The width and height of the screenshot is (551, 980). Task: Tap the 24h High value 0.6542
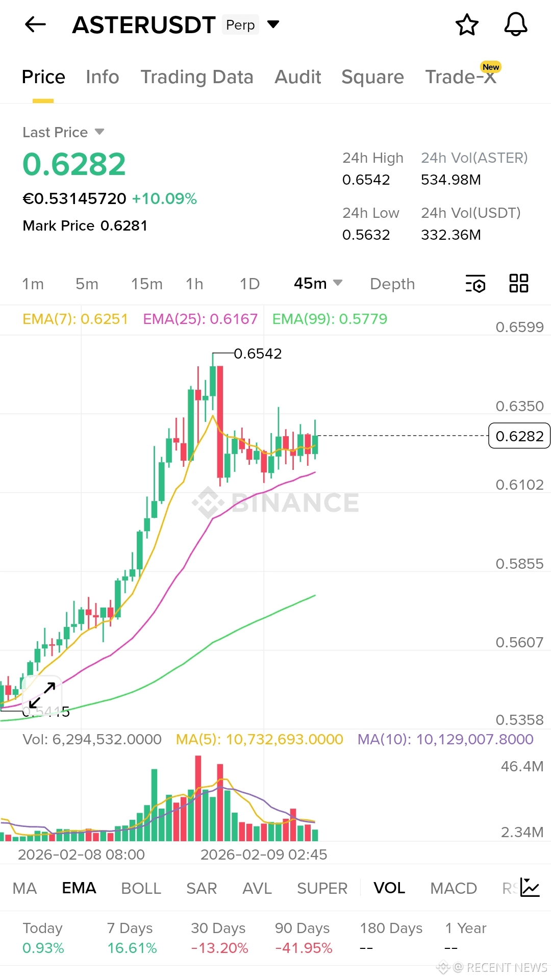point(366,180)
